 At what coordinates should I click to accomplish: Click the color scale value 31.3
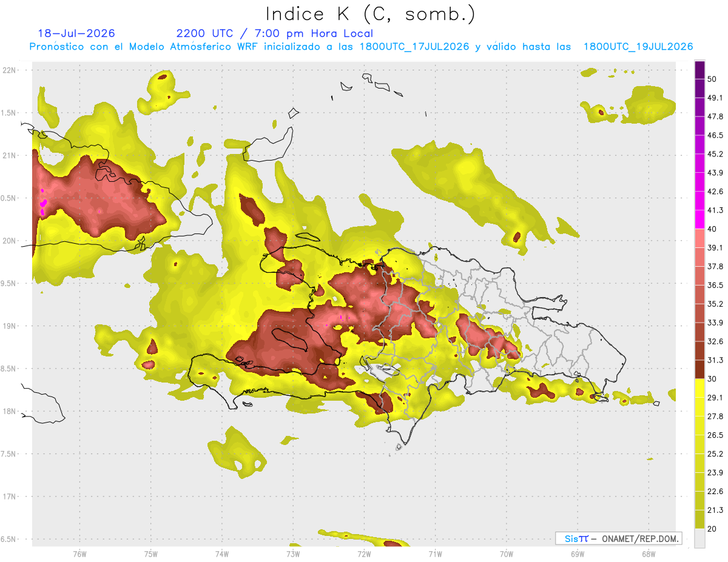715,360
